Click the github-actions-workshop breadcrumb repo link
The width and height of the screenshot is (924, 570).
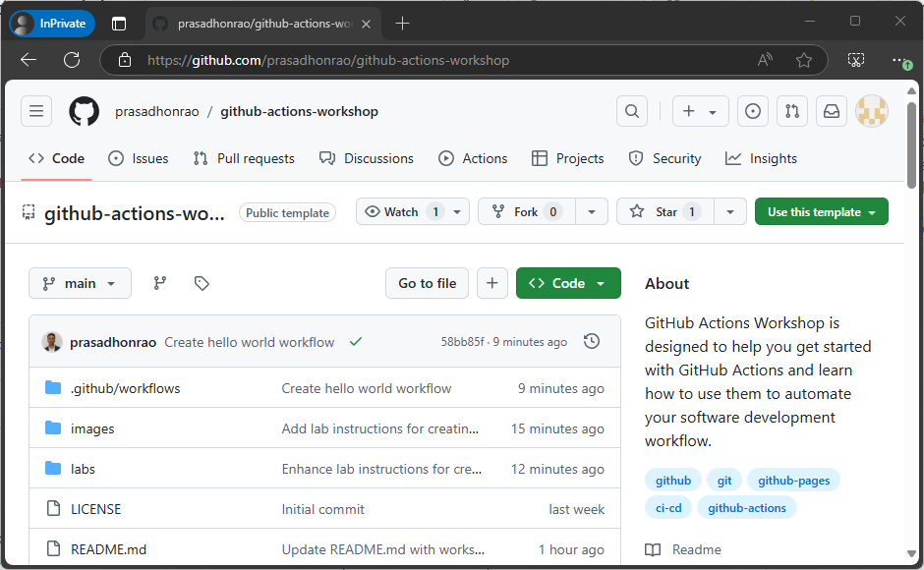pyautogui.click(x=300, y=111)
